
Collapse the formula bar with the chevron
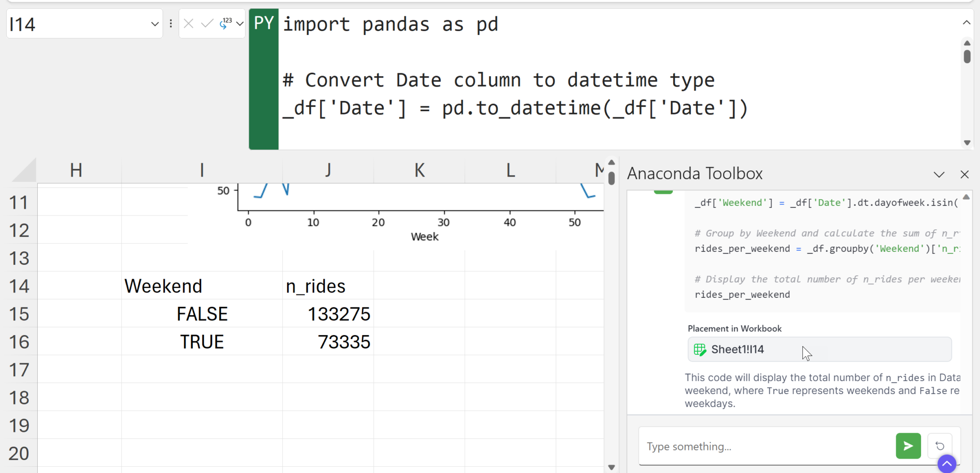click(966, 23)
